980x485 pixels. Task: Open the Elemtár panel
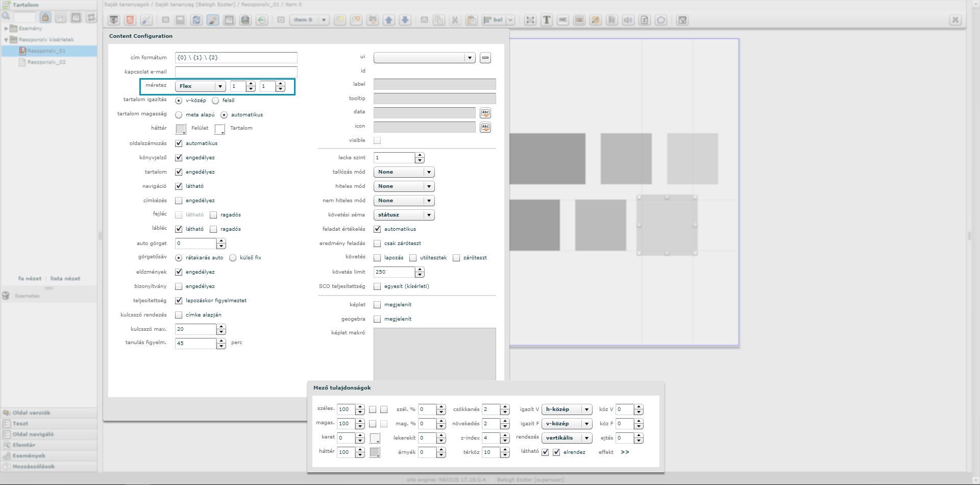click(23, 445)
